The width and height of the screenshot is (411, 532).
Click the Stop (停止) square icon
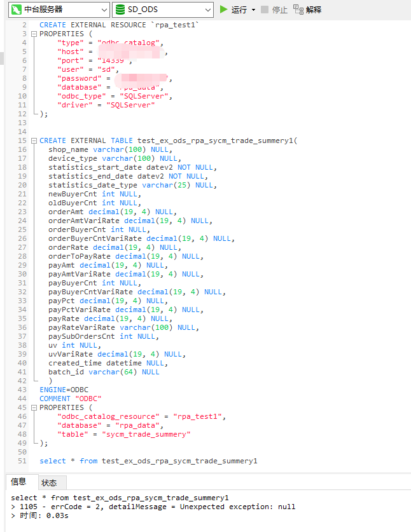pyautogui.click(x=265, y=10)
